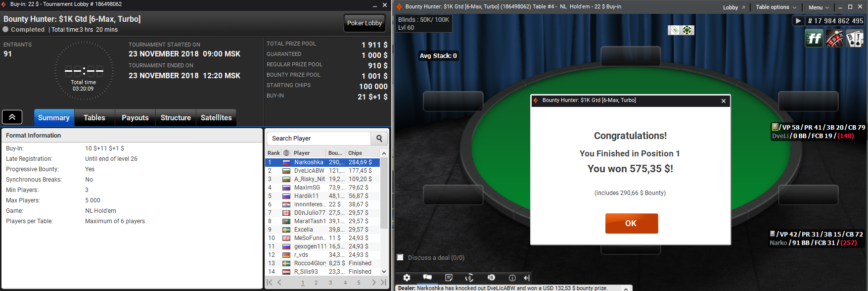This screenshot has width=868, height=291.
Task: Play the hand replayer button
Action: point(798,21)
